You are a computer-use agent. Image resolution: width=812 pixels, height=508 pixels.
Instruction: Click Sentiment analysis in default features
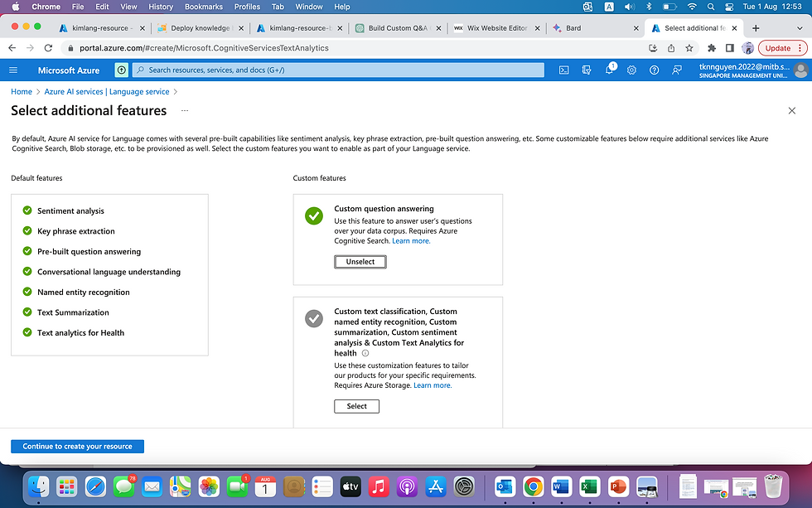point(70,210)
